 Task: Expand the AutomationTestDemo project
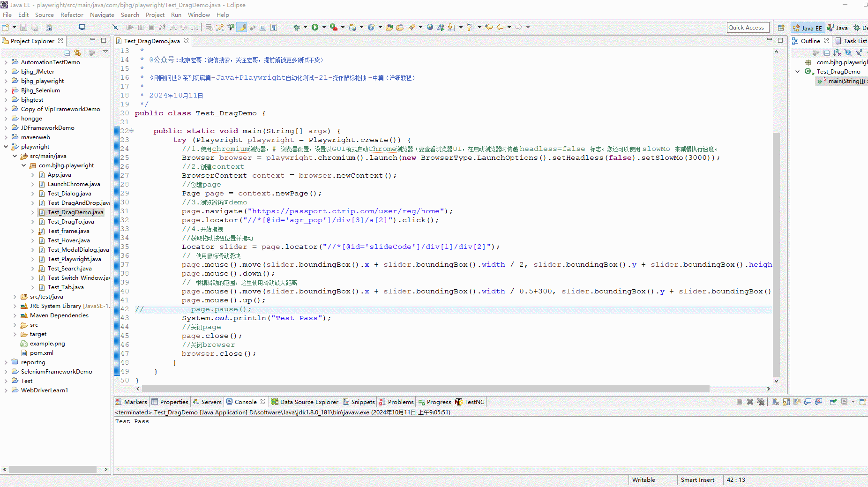point(6,62)
